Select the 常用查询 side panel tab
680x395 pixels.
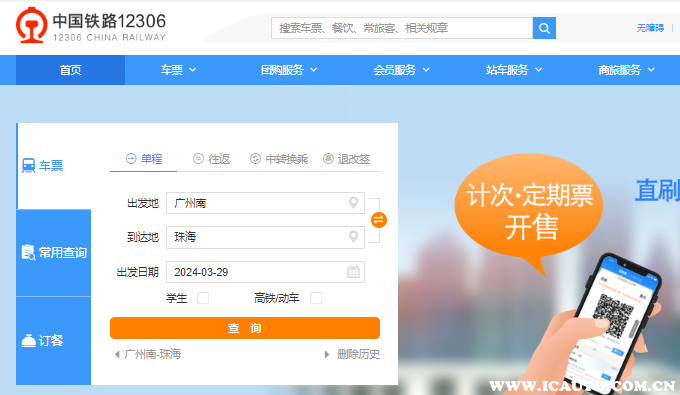click(54, 253)
